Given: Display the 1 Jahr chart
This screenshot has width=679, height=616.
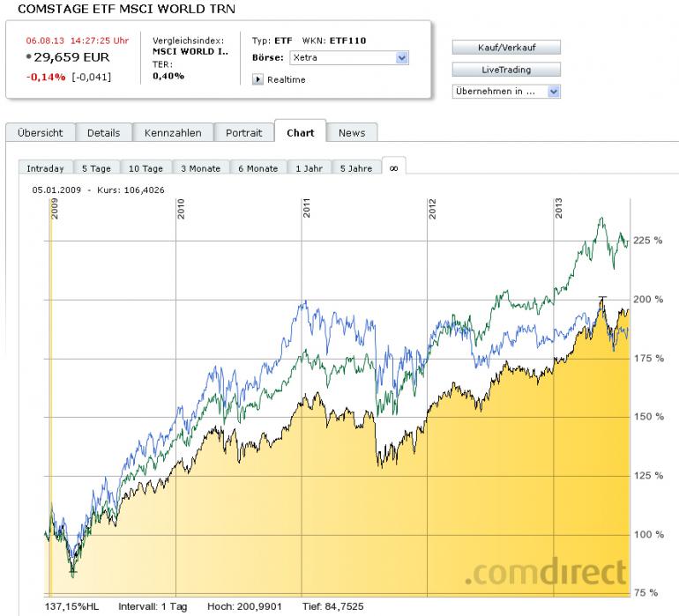Looking at the screenshot, I should point(309,168).
